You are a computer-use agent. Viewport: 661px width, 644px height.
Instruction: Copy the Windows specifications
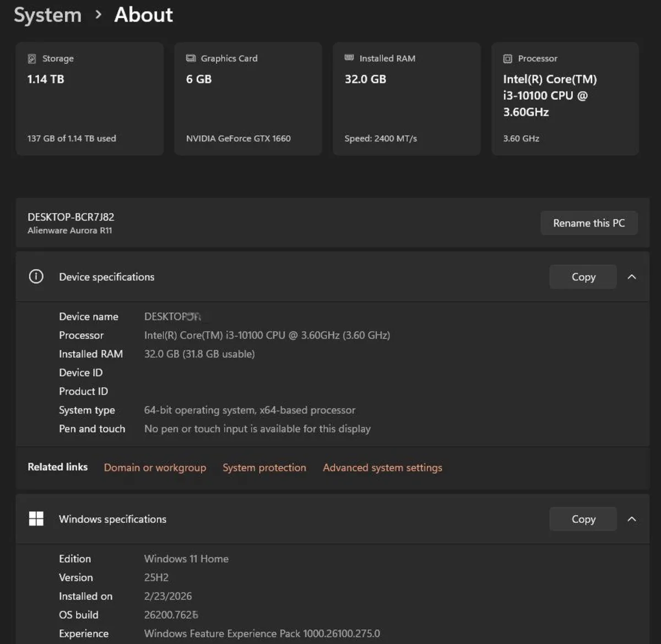tap(582, 518)
